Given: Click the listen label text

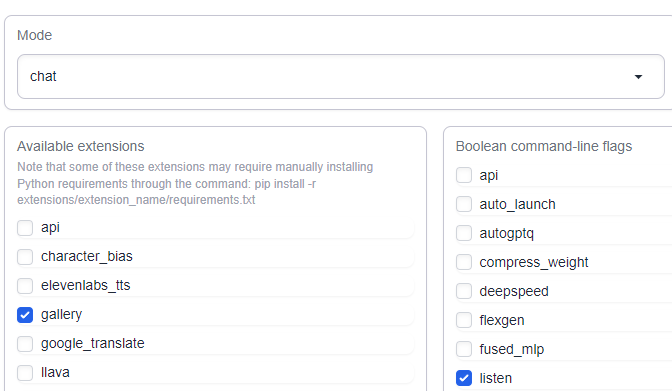Looking at the screenshot, I should (495, 378).
